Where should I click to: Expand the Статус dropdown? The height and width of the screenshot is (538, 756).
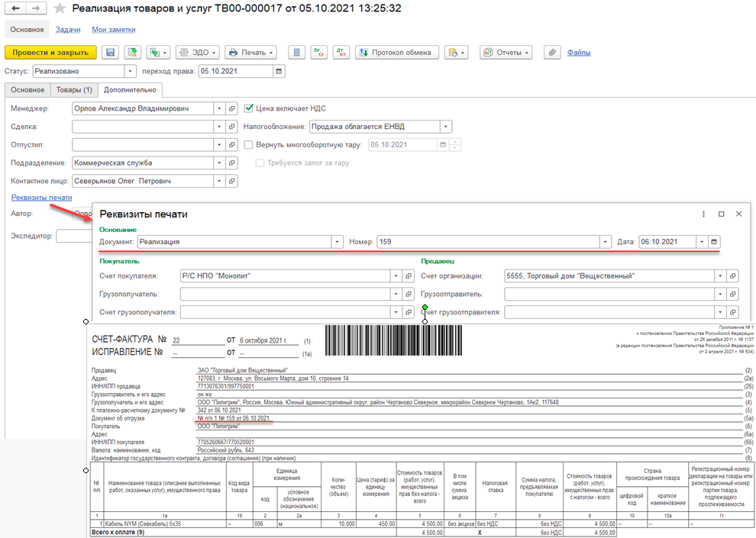[x=130, y=72]
